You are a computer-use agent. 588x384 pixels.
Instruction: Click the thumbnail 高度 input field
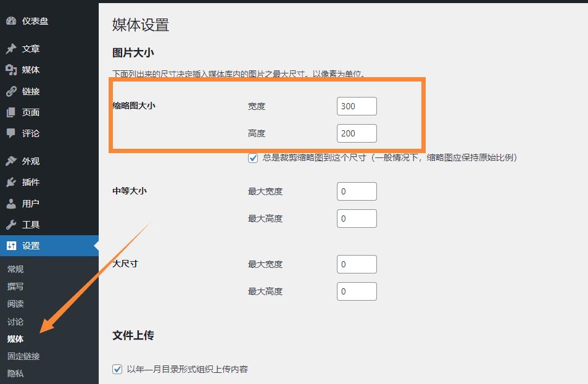[x=357, y=133]
